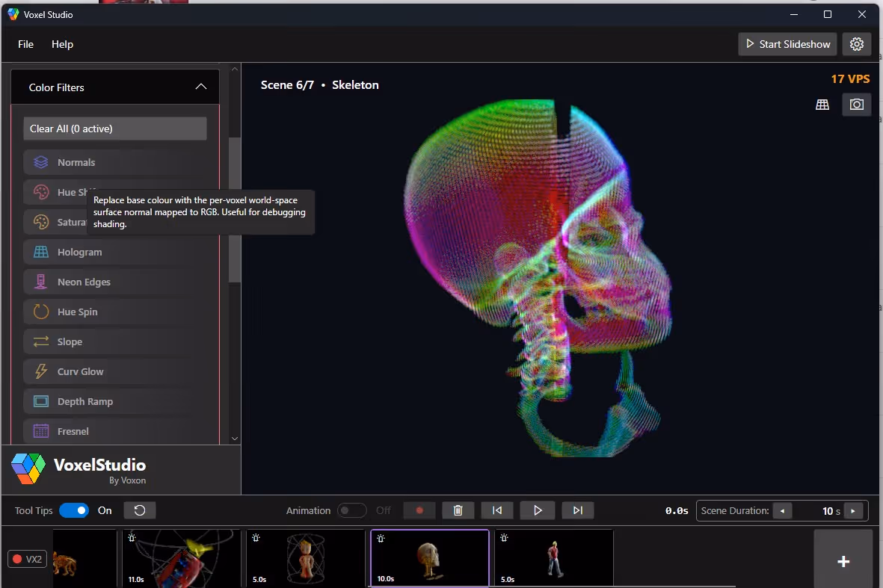Enable the Fresnel filter
Viewport: 883px width, 588px height.
pyautogui.click(x=115, y=431)
